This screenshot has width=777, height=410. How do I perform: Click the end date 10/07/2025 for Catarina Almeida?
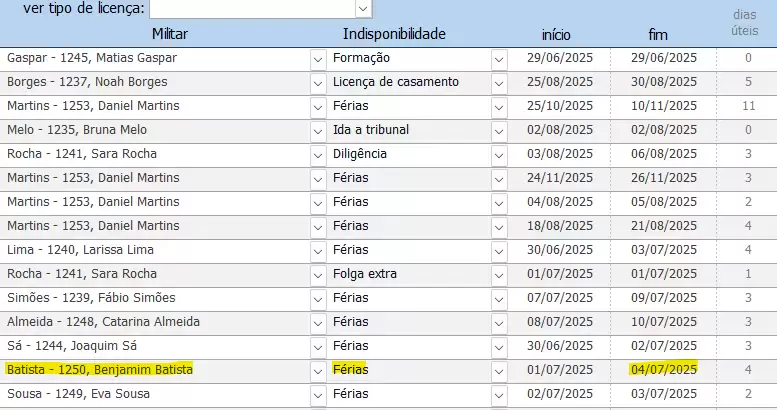pyautogui.click(x=664, y=322)
